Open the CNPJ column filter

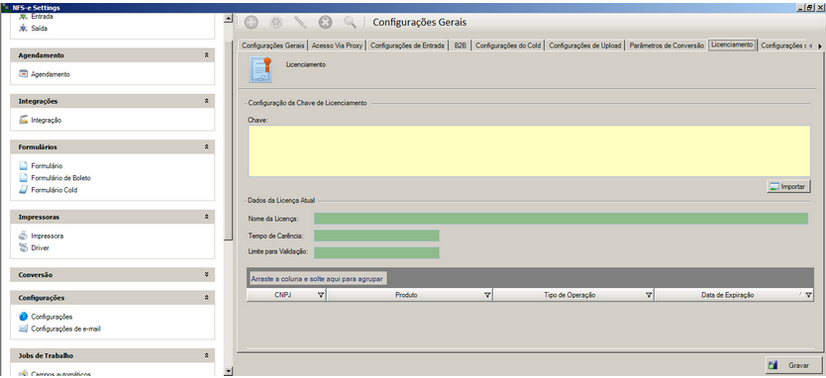click(321, 295)
